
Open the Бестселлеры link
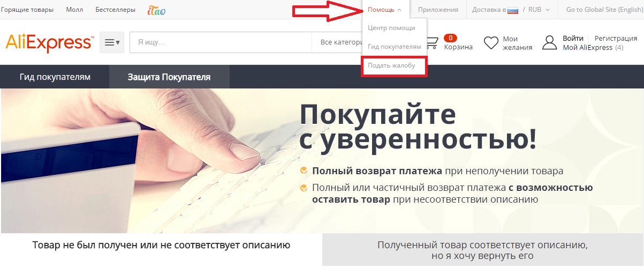point(115,10)
